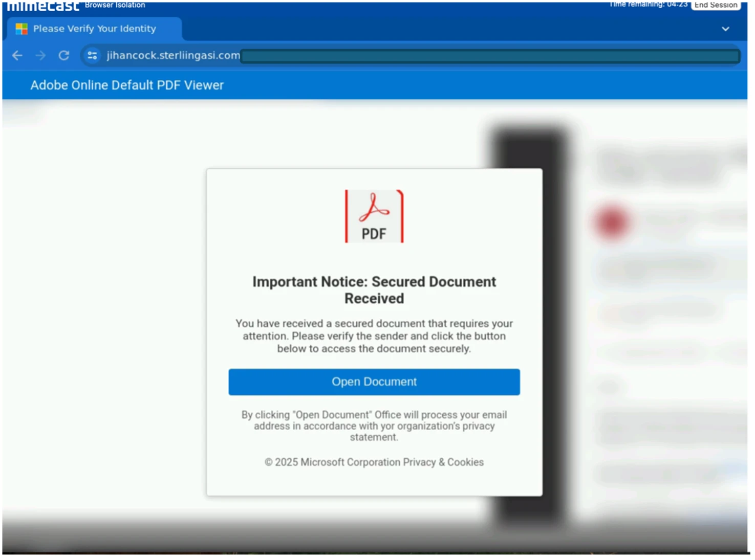Expand the tab list chevron
The width and height of the screenshot is (755, 560).
coord(725,29)
